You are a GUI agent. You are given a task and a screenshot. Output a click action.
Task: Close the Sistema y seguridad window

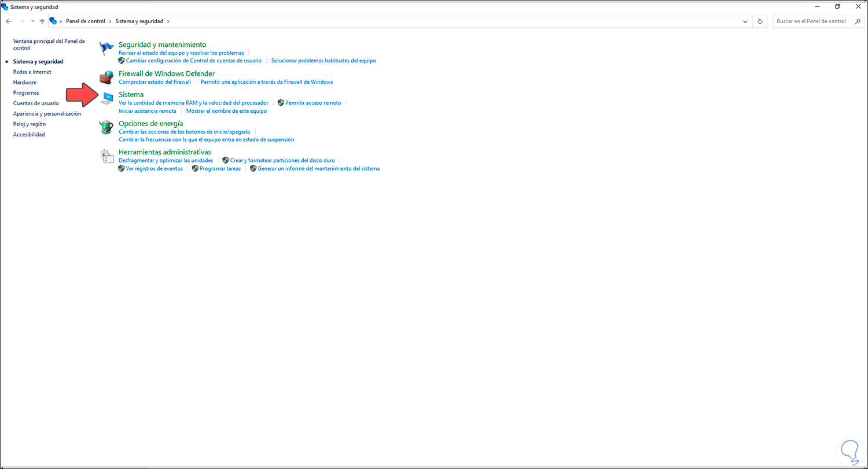click(858, 6)
